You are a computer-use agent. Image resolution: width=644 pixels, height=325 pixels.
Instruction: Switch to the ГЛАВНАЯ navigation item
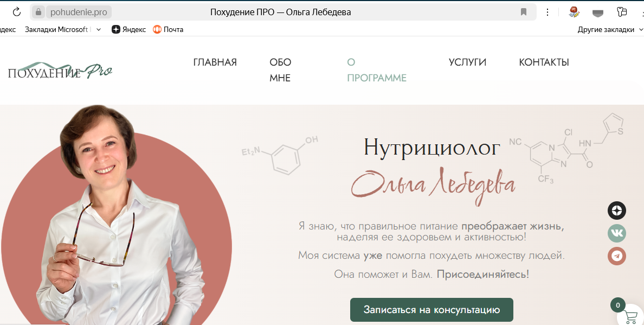click(x=215, y=62)
